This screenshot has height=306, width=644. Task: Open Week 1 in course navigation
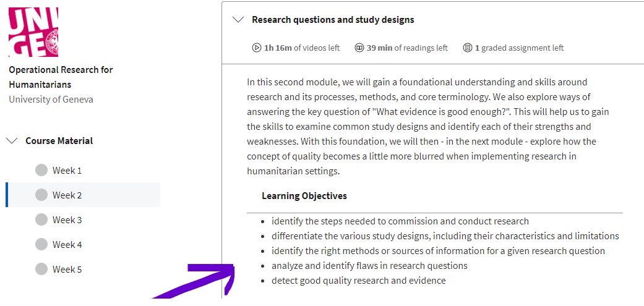pyautogui.click(x=67, y=171)
